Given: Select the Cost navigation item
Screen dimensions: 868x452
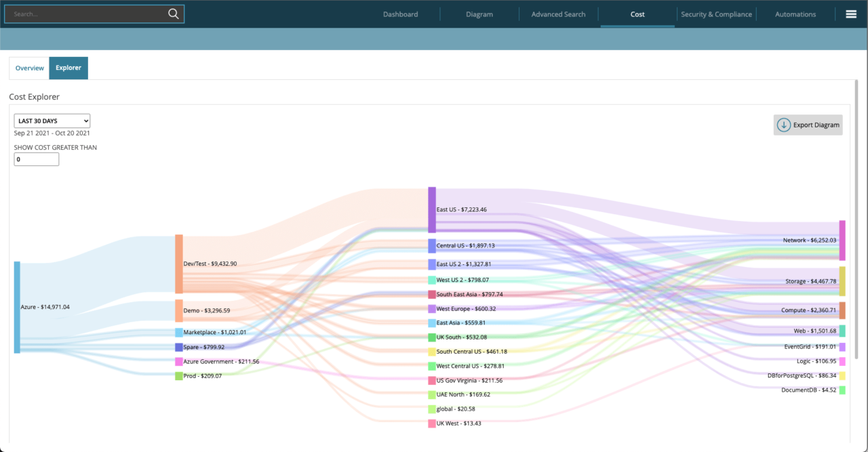Looking at the screenshot, I should point(637,14).
